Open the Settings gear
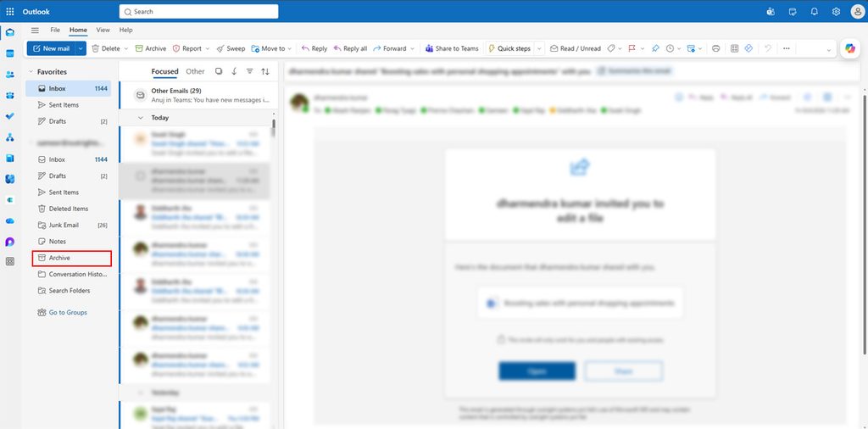The width and height of the screenshot is (868, 429). [x=836, y=11]
